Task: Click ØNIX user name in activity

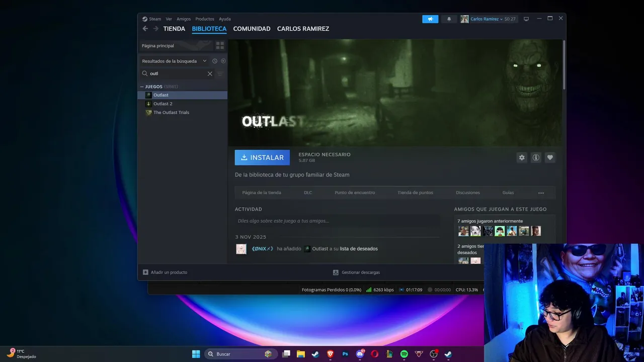Action: point(262,249)
